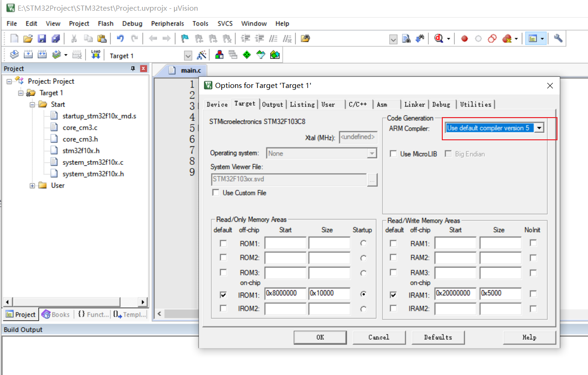588x375 pixels.
Task: Open the Flash menu
Action: 105,23
